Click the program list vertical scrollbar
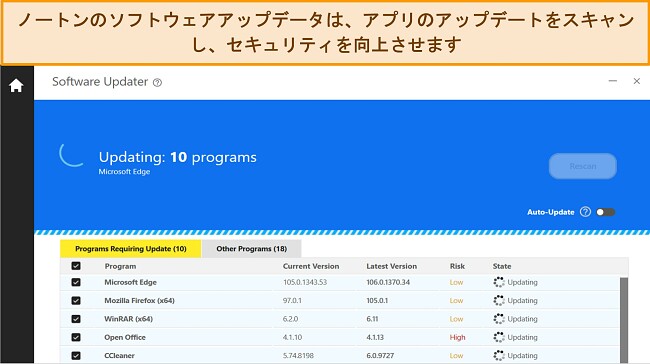 623,320
